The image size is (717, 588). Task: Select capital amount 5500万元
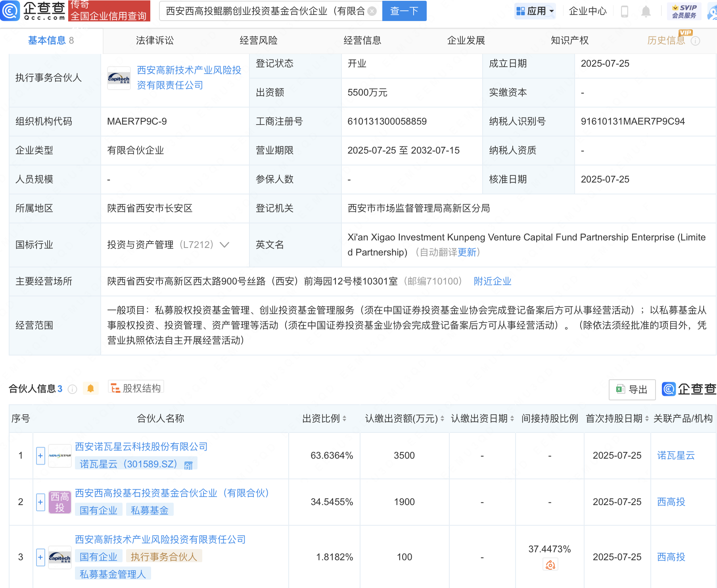[368, 92]
